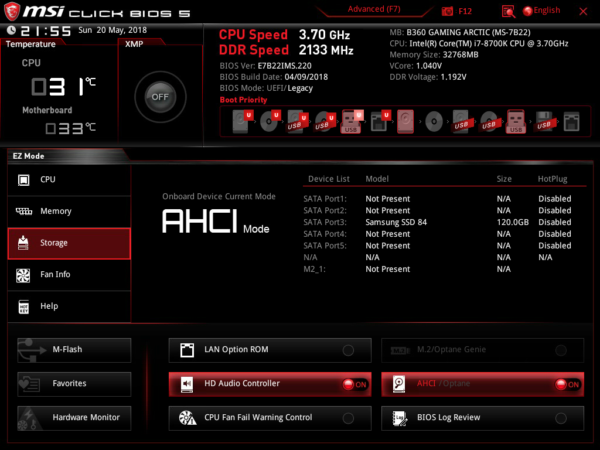
Task: Select the non-USB optical disc boot icon
Action: coord(434,122)
